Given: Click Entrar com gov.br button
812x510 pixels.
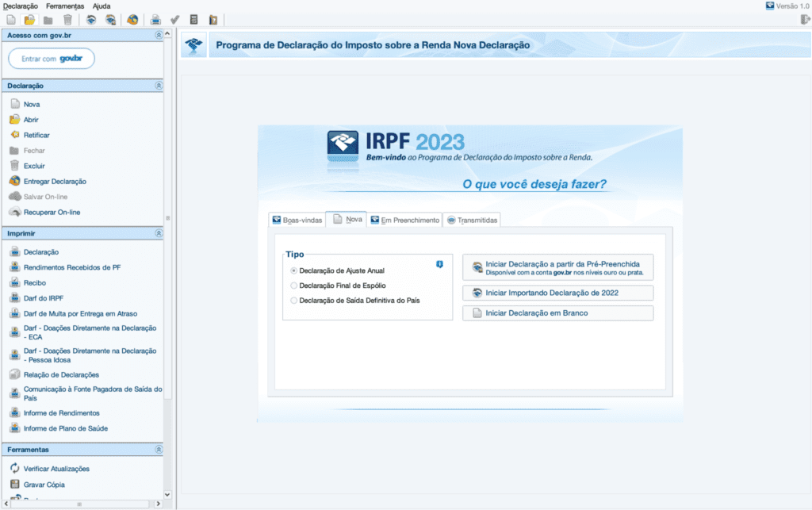Looking at the screenshot, I should tap(52, 59).
